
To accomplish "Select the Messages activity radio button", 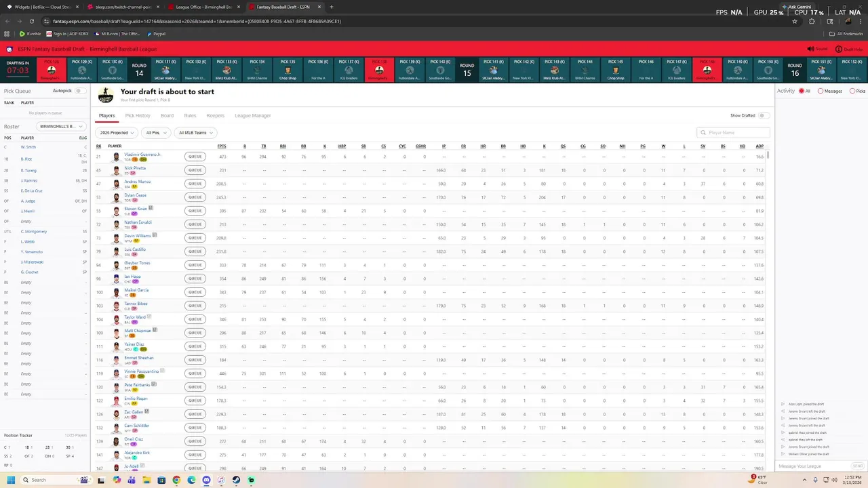I will tap(821, 91).
